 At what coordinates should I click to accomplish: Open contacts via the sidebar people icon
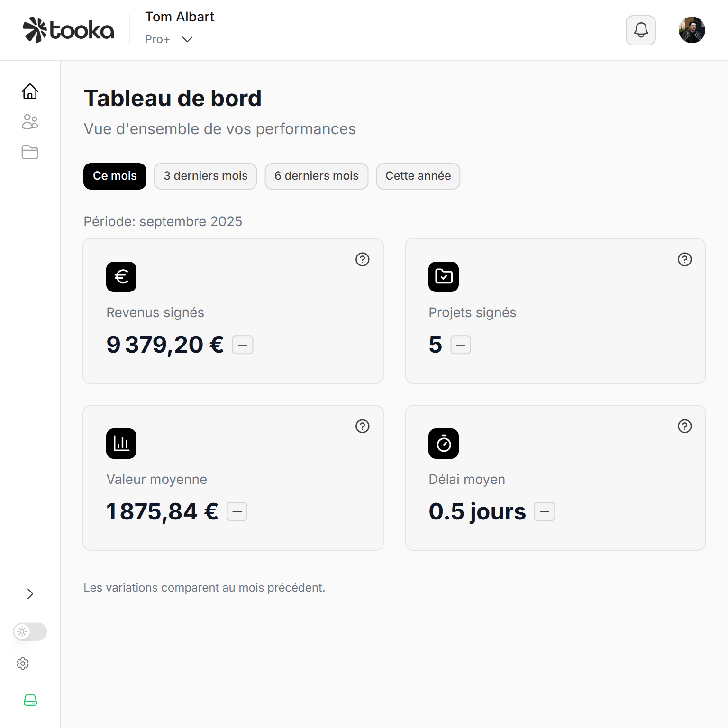pos(30,122)
